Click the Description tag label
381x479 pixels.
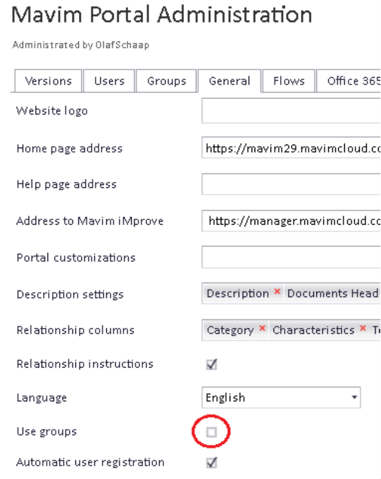(x=238, y=293)
